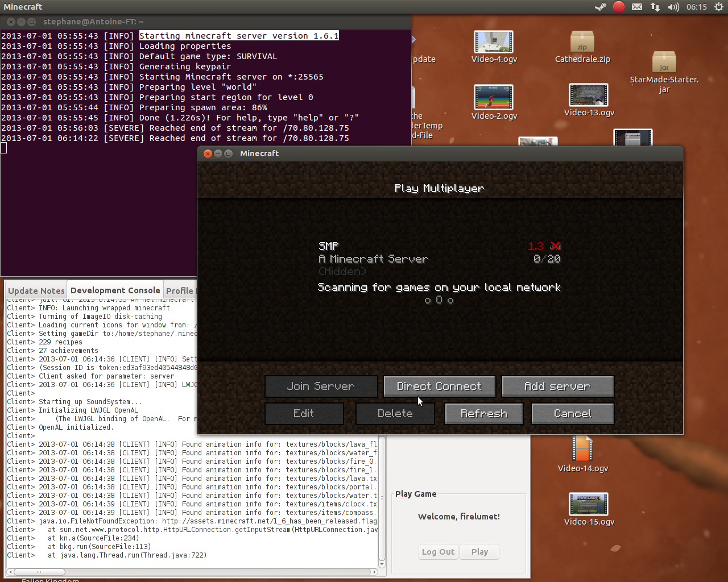Switch to the Update Notes tab
728x582 pixels.
(36, 290)
